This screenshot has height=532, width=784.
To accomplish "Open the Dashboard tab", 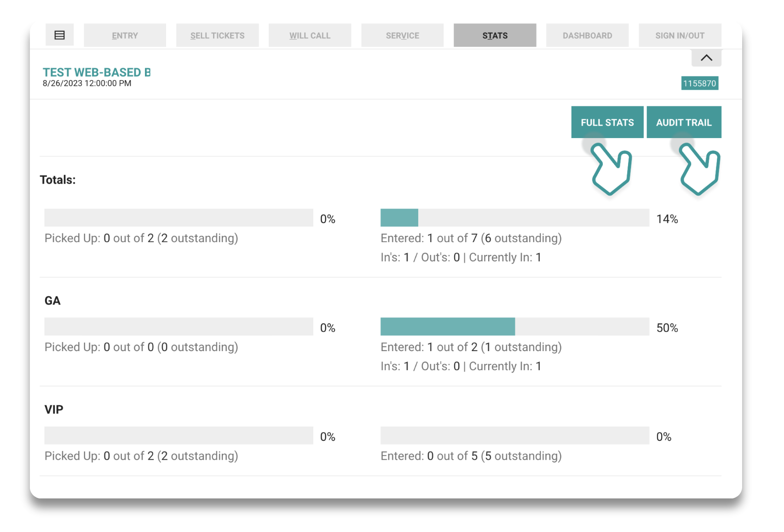I will tap(587, 35).
